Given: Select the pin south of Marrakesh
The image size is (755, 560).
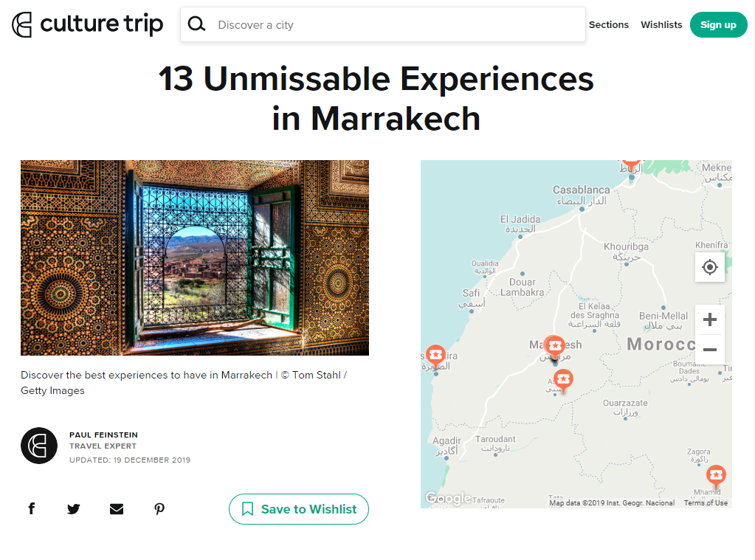Looking at the screenshot, I should pos(563,380).
